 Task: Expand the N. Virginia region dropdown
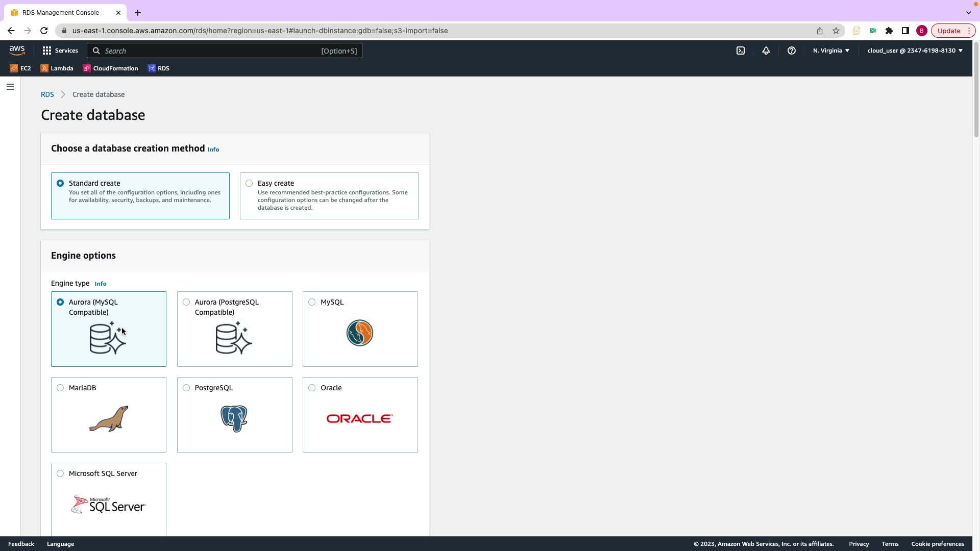click(x=831, y=51)
